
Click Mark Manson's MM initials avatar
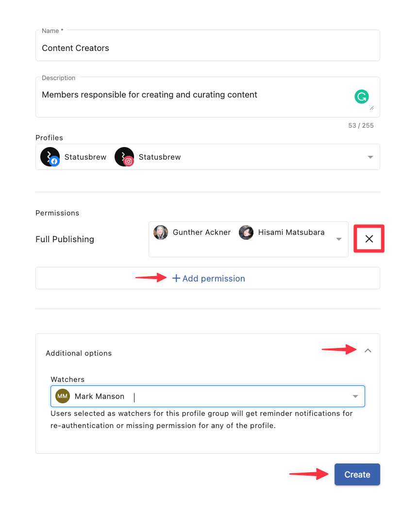pyautogui.click(x=63, y=396)
